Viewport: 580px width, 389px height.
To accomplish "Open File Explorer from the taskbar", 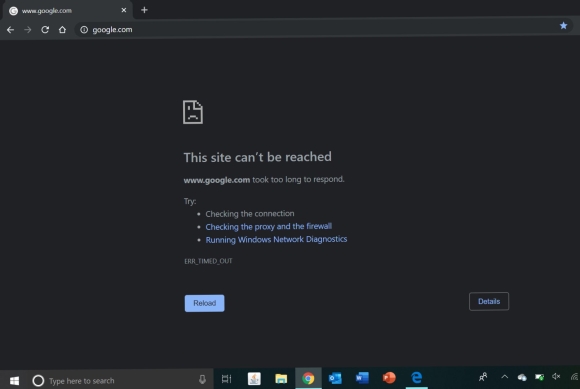I will pyautogui.click(x=281, y=379).
